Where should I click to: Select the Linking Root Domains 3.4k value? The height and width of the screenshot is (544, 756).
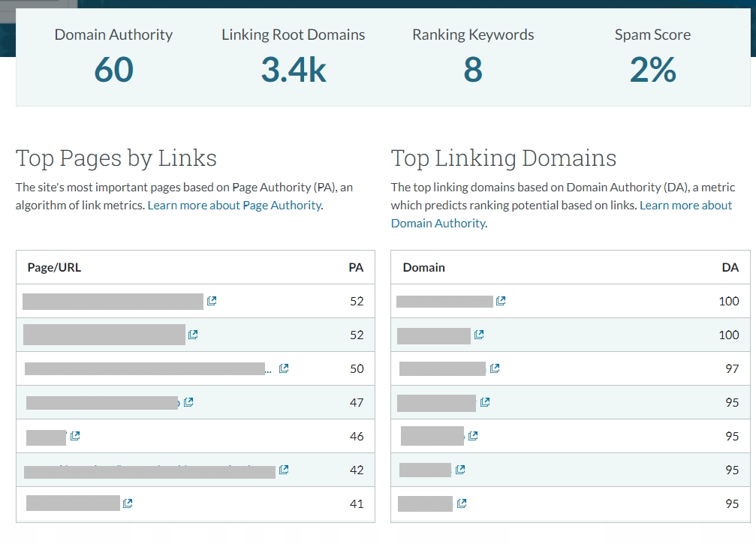coord(294,70)
